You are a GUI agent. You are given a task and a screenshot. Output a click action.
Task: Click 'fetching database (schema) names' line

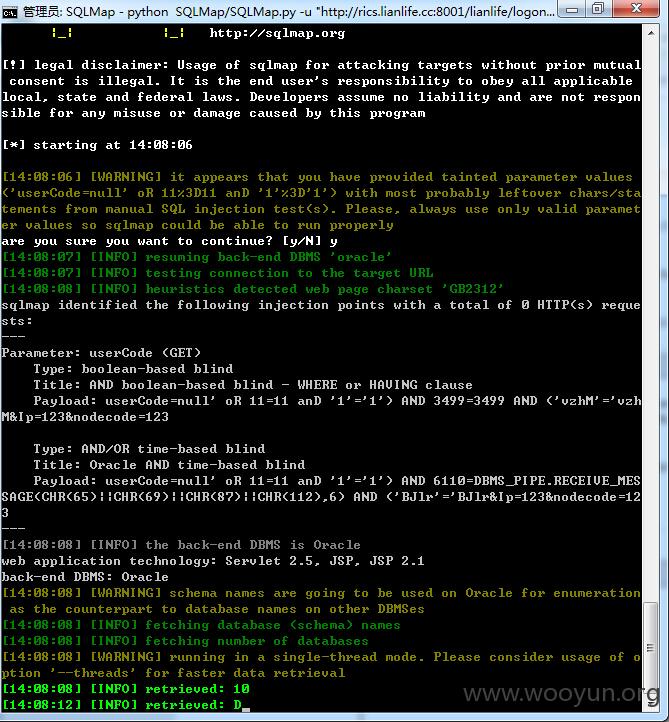point(201,625)
